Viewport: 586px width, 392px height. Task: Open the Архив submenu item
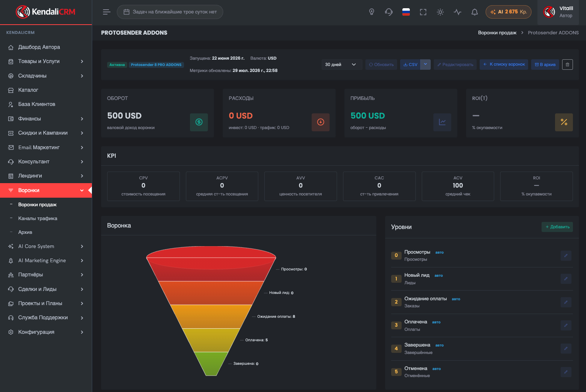click(x=25, y=232)
